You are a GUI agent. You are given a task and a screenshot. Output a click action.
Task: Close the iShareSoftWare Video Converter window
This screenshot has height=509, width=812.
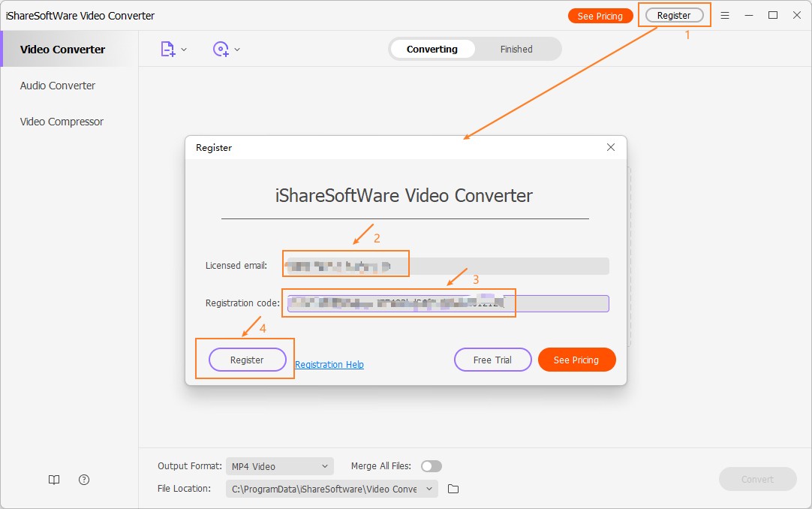[797, 16]
